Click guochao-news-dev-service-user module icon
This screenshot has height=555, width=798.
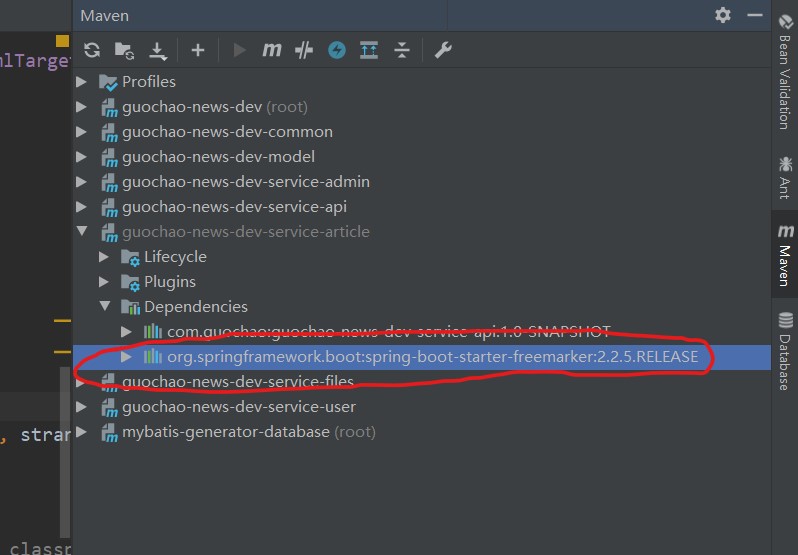(x=109, y=408)
